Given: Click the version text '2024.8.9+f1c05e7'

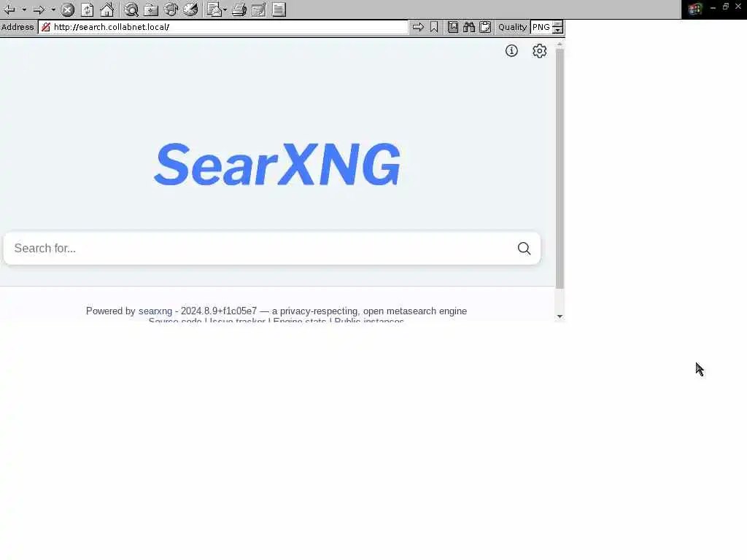Looking at the screenshot, I should 219,311.
